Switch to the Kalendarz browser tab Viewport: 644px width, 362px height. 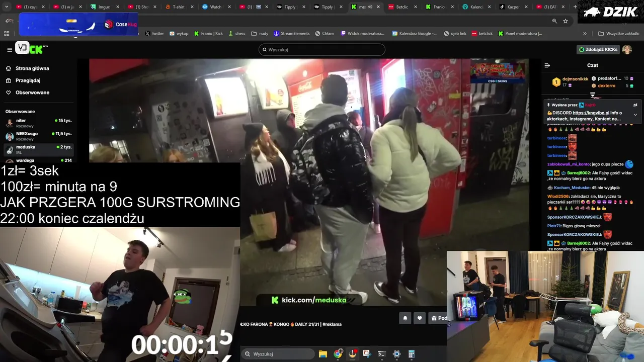[476, 7]
